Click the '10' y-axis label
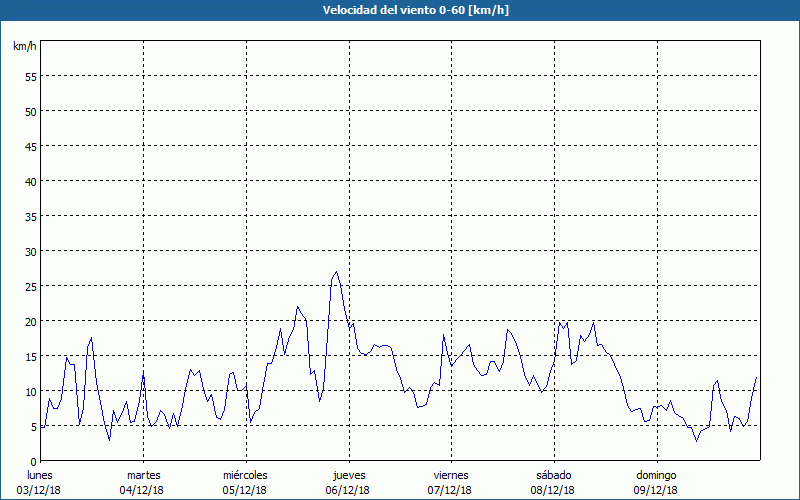Viewport: 800px width, 500px height. [31, 391]
